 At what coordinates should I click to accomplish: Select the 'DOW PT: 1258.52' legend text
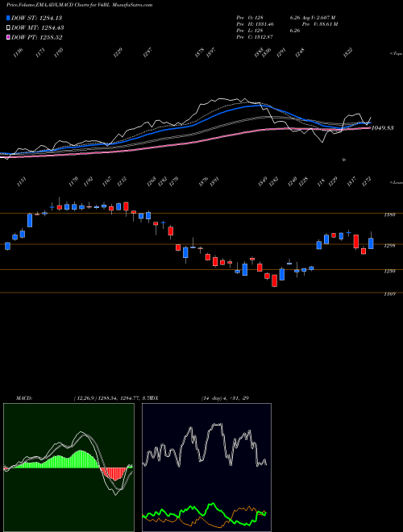coord(36,37)
